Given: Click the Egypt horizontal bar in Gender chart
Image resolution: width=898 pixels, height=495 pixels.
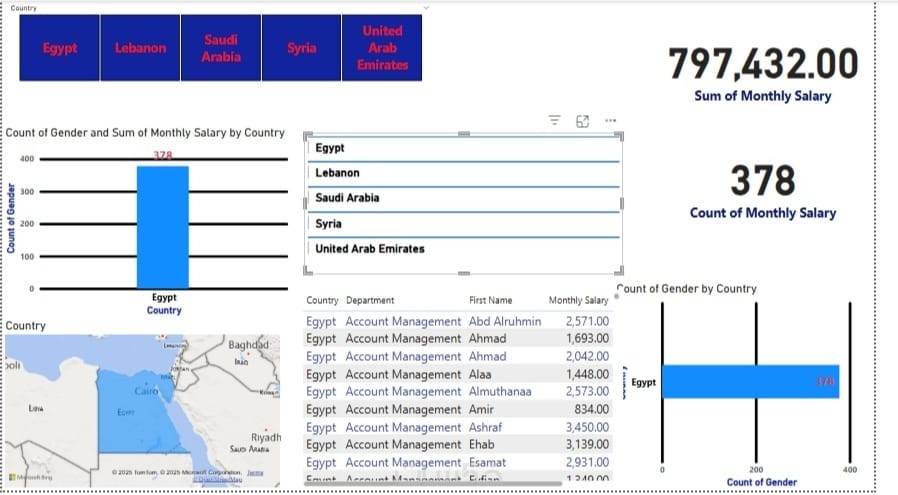Looking at the screenshot, I should tap(750, 382).
